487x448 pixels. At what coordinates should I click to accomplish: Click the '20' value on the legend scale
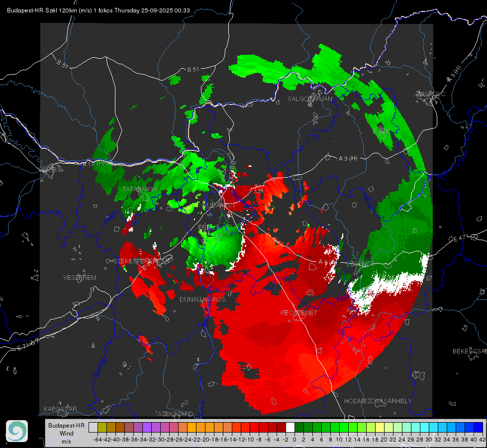point(384,440)
